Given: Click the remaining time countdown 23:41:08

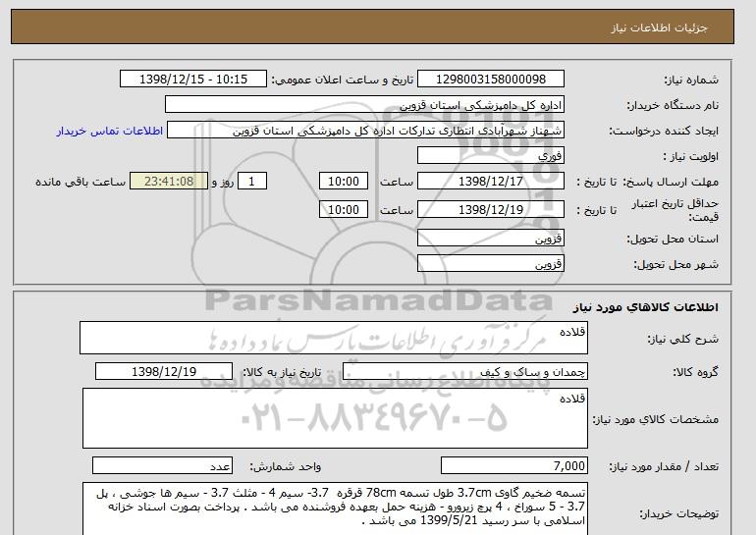Looking at the screenshot, I should [x=169, y=182].
